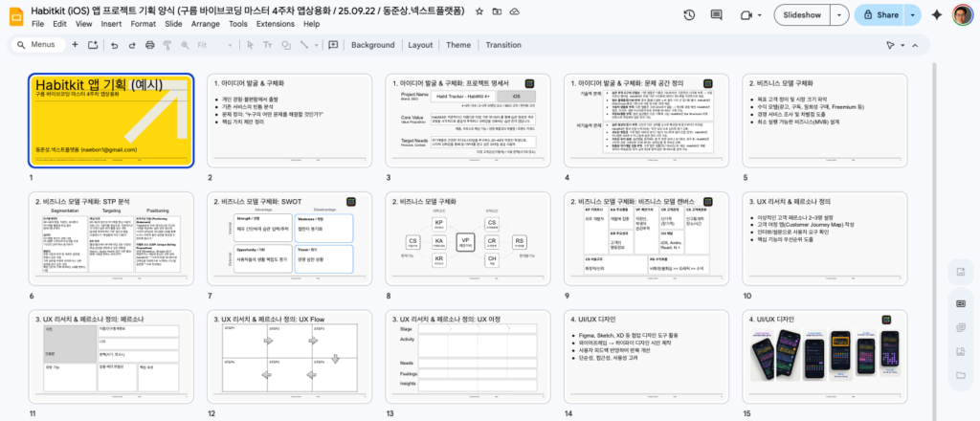980x421 pixels.
Task: Star the document with star icon
Action: pyautogui.click(x=479, y=10)
